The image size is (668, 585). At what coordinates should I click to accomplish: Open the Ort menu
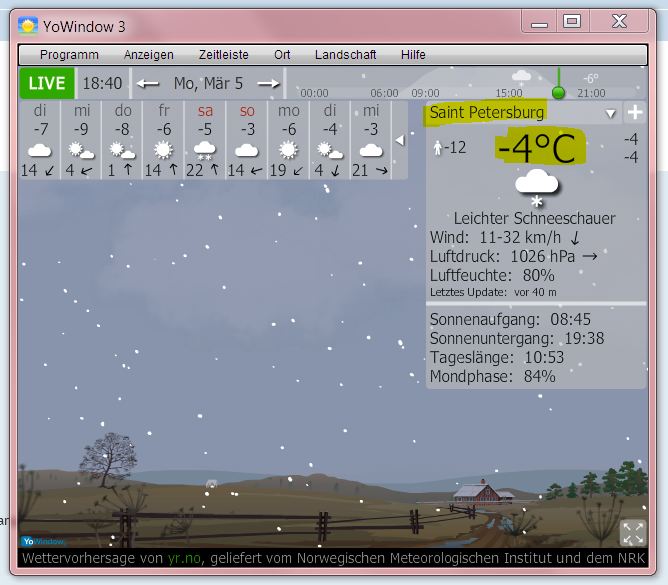click(282, 55)
